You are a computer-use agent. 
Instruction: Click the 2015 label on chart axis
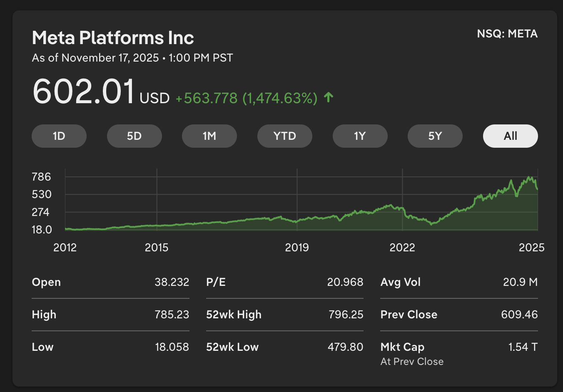[x=157, y=248]
